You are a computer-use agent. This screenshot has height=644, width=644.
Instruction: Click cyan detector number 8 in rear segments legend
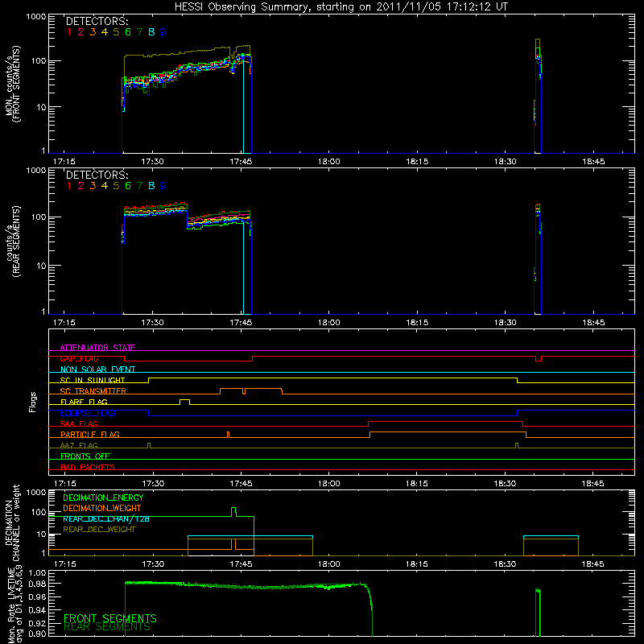[x=151, y=186]
